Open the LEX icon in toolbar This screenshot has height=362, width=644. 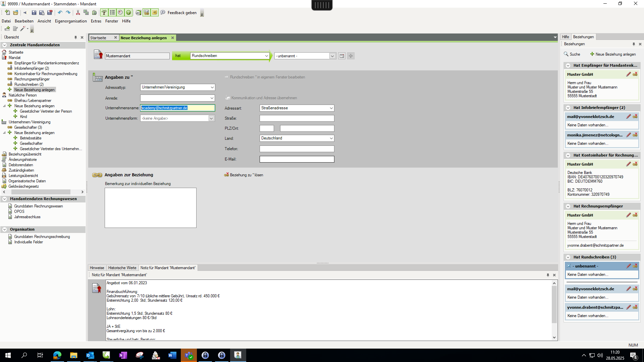click(138, 13)
